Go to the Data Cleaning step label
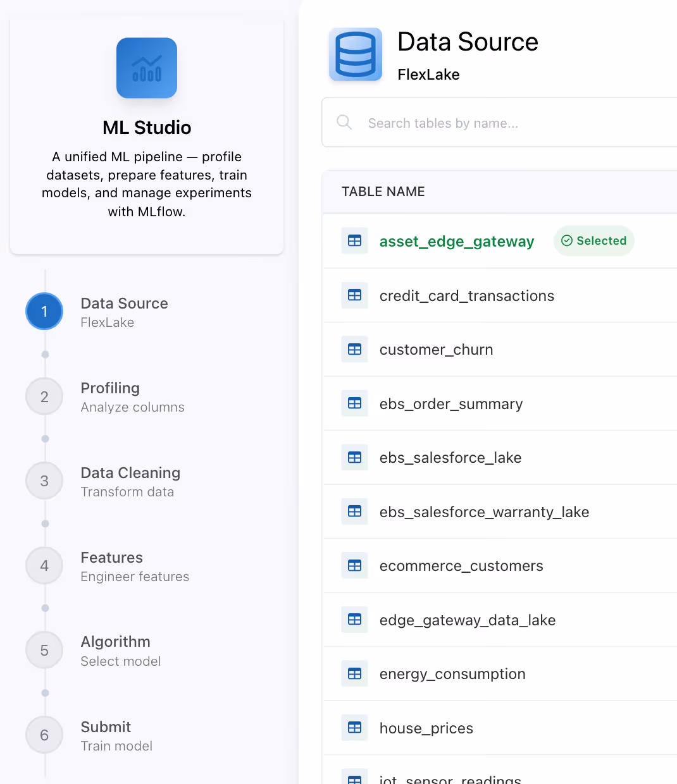677x784 pixels. pos(130,473)
